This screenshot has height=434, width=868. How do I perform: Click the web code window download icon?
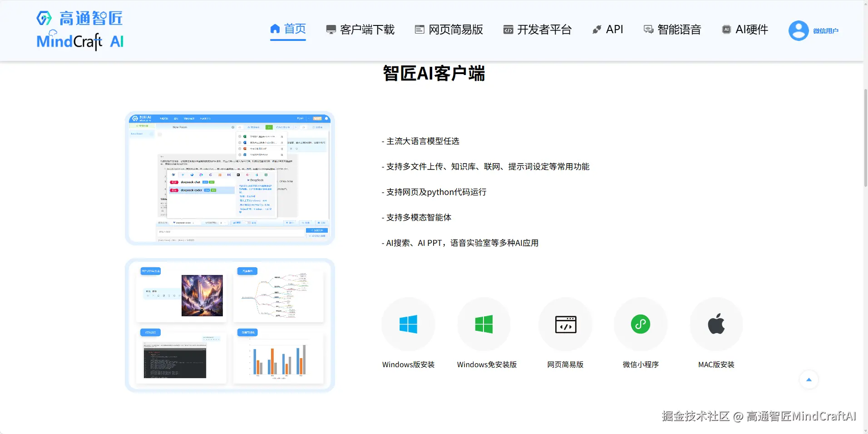click(x=566, y=324)
